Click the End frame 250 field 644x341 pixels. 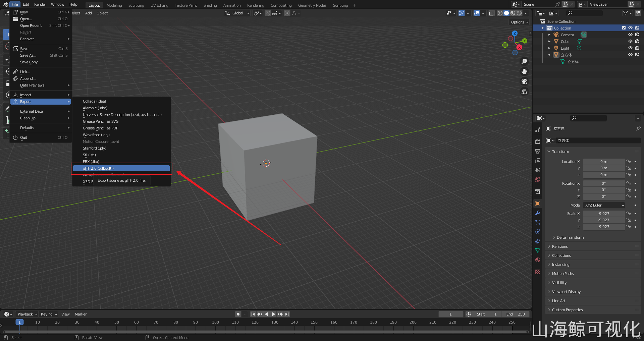pyautogui.click(x=516, y=314)
